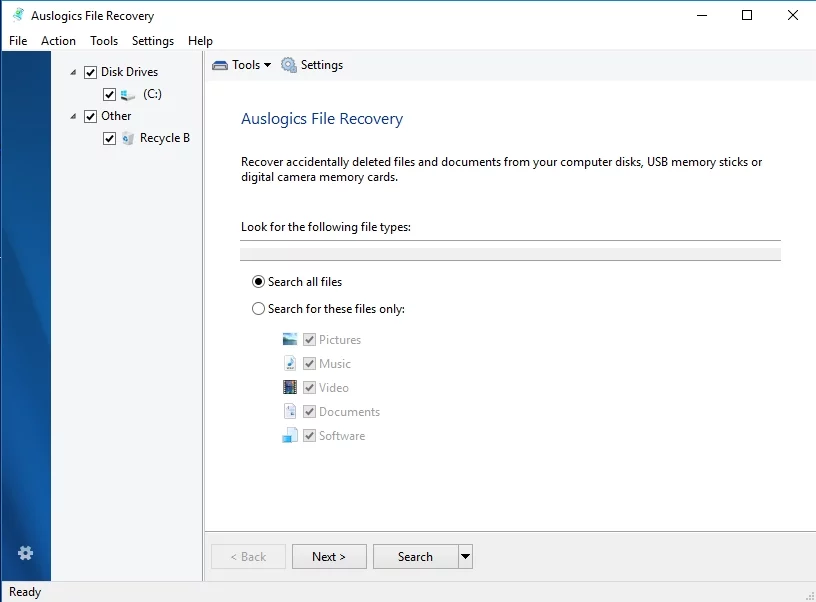Collapse the Other tree node
The image size is (816, 602).
point(72,115)
